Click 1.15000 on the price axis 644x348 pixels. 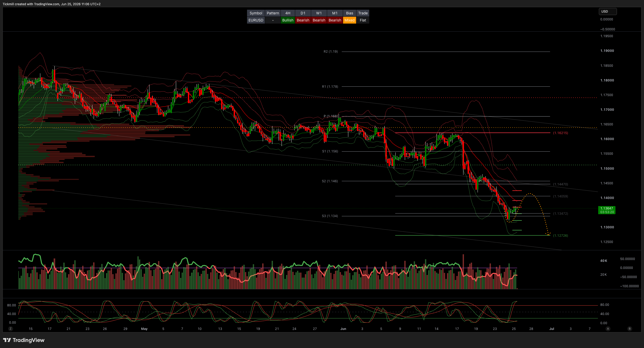click(x=607, y=169)
